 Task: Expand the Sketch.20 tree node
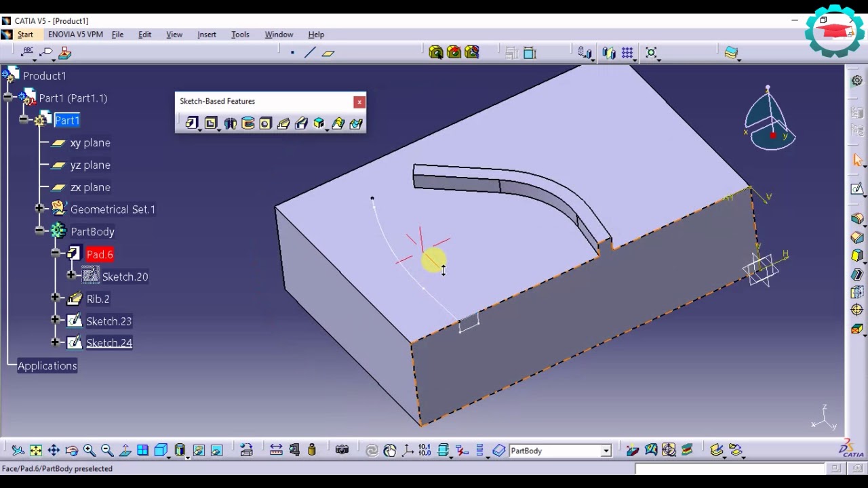[71, 275]
